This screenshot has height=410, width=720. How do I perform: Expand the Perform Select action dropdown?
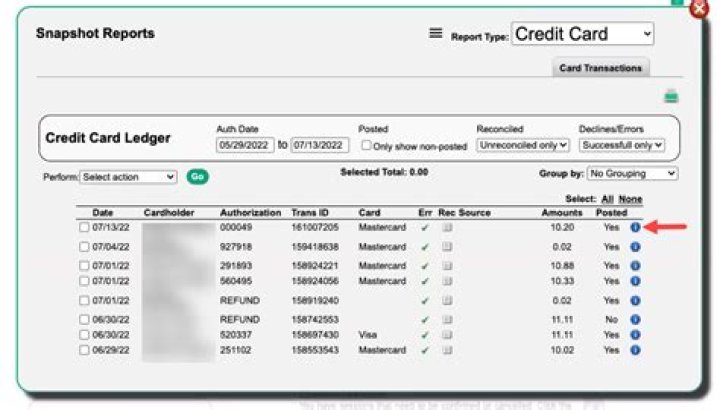tap(128, 177)
